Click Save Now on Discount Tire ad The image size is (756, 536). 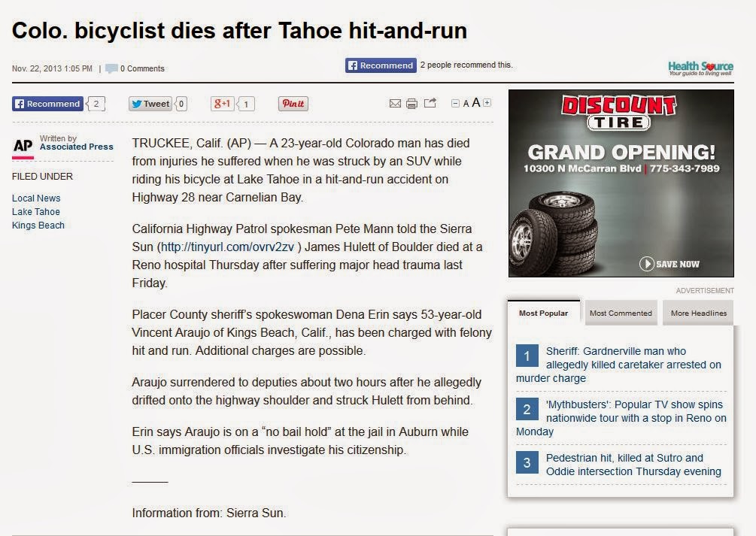669,264
